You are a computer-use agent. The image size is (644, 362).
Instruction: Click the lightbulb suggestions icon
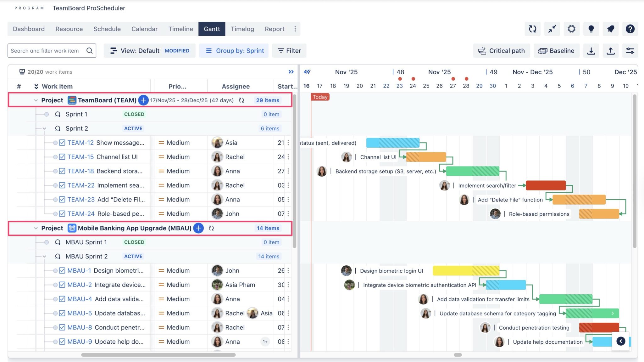pyautogui.click(x=591, y=29)
